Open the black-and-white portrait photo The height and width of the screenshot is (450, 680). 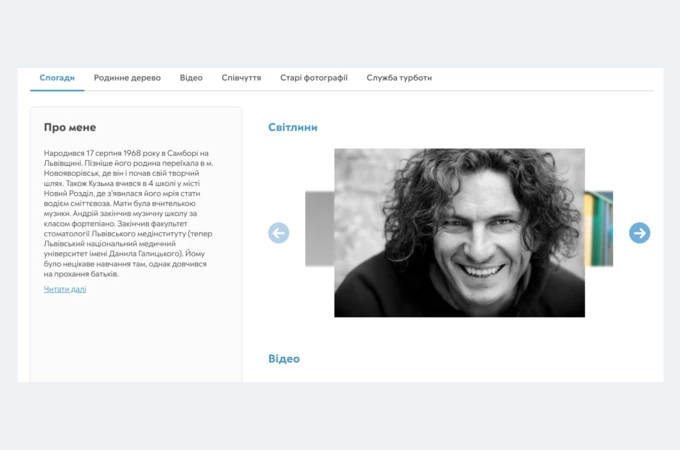point(459,233)
